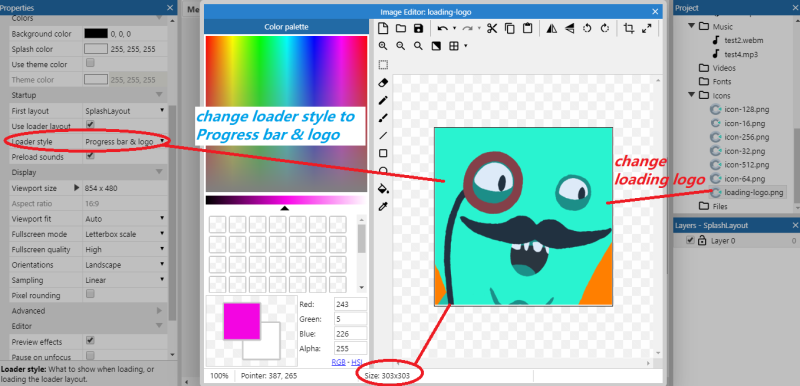The height and width of the screenshot is (386, 800).
Task: Flip the image vertically
Action: (569, 29)
